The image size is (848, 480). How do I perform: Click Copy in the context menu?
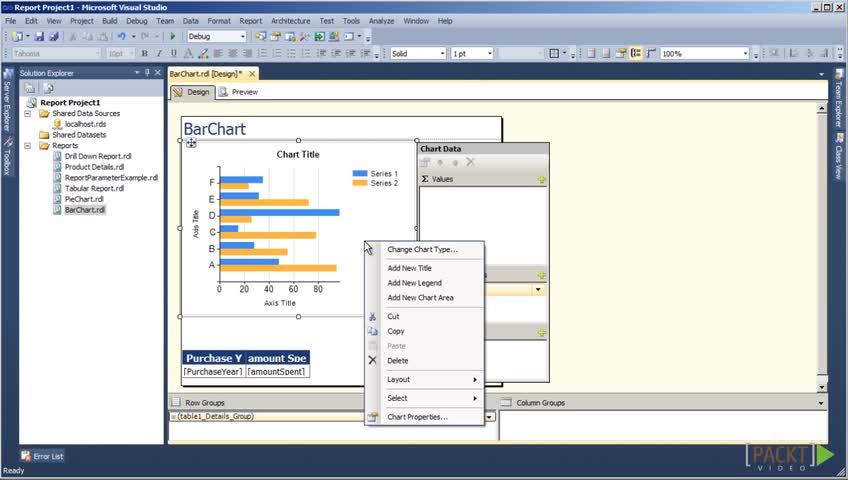point(395,331)
